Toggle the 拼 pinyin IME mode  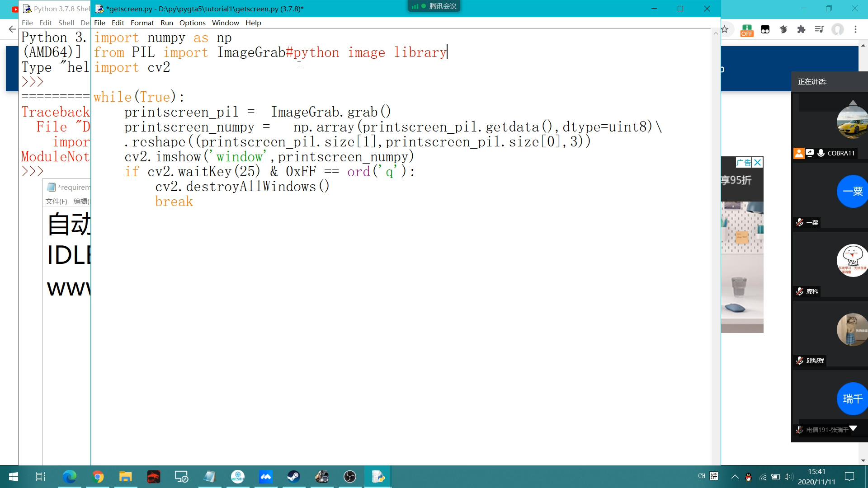click(x=714, y=476)
